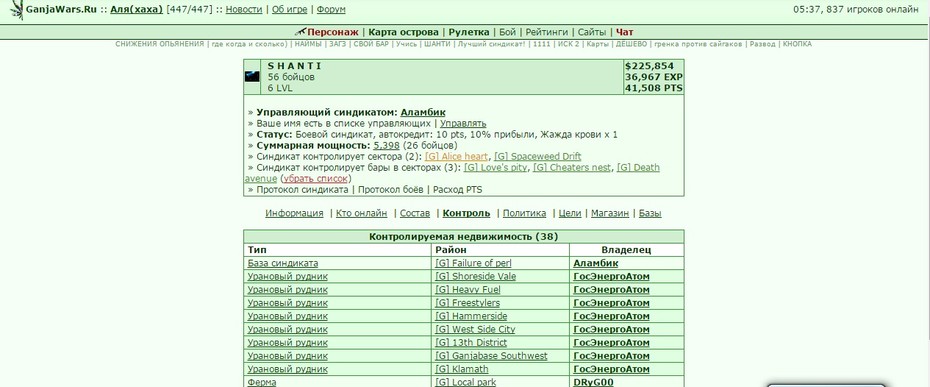This screenshot has height=387, width=930.
Task: Open the [G] Shoreside Vale district link
Action: pyautogui.click(x=476, y=276)
